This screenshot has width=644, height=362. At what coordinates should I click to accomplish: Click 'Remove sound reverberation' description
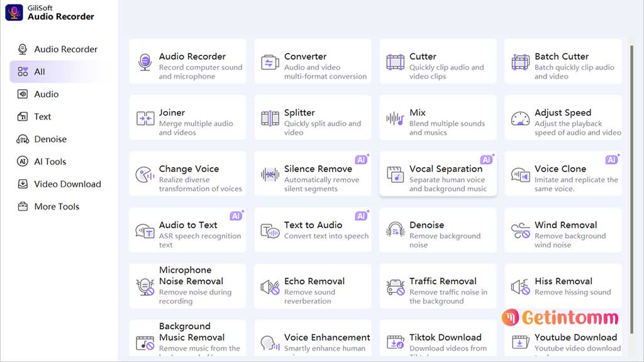click(x=309, y=297)
